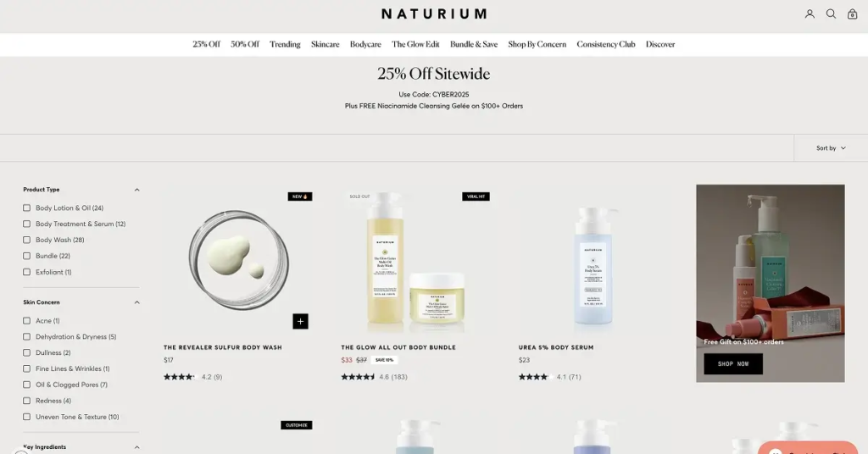Check the Body Wash filter checkbox

pos(26,240)
